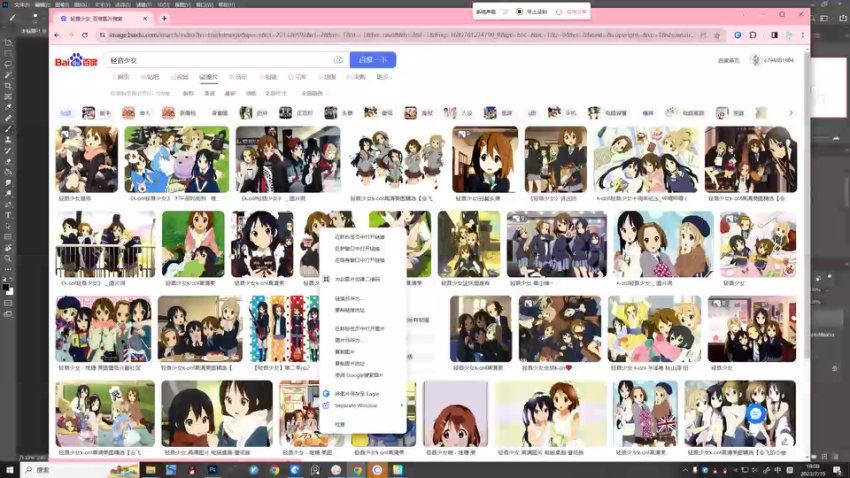Screen dimensions: 850x478
Task: Switch to Photoshop from the taskbar
Action: pyautogui.click(x=212, y=469)
